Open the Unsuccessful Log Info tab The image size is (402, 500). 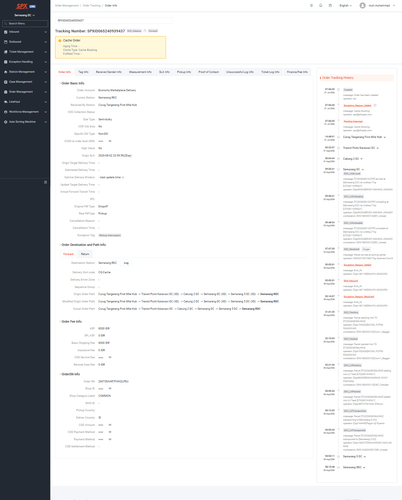(240, 72)
